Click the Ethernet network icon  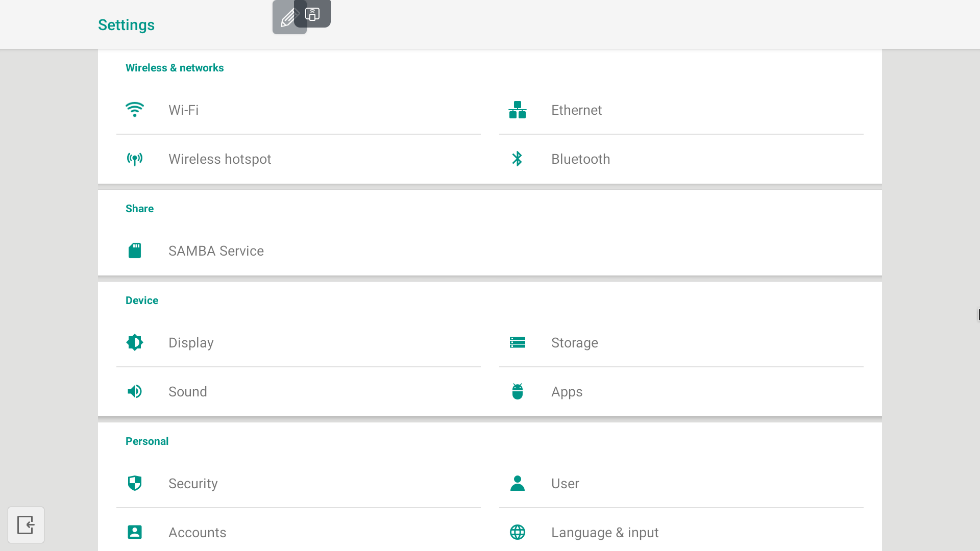pyautogui.click(x=518, y=110)
